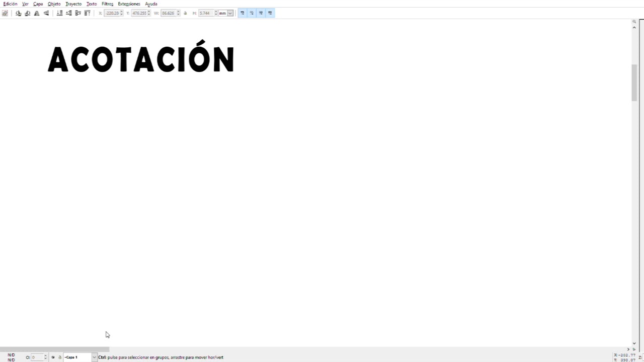Viewport: 644px width, 362px height.
Task: Toggle scaling stroke width with object
Action: pos(242,13)
